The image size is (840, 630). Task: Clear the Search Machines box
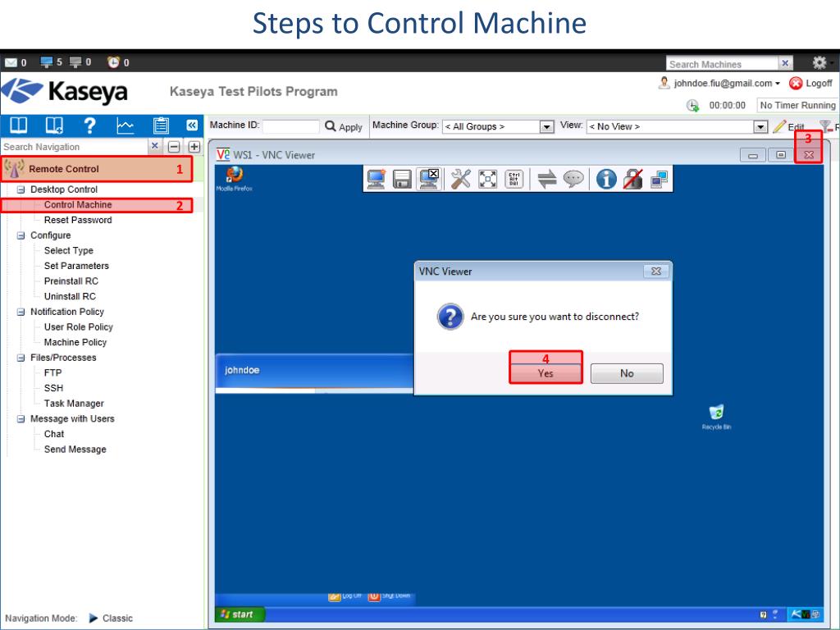[x=785, y=63]
